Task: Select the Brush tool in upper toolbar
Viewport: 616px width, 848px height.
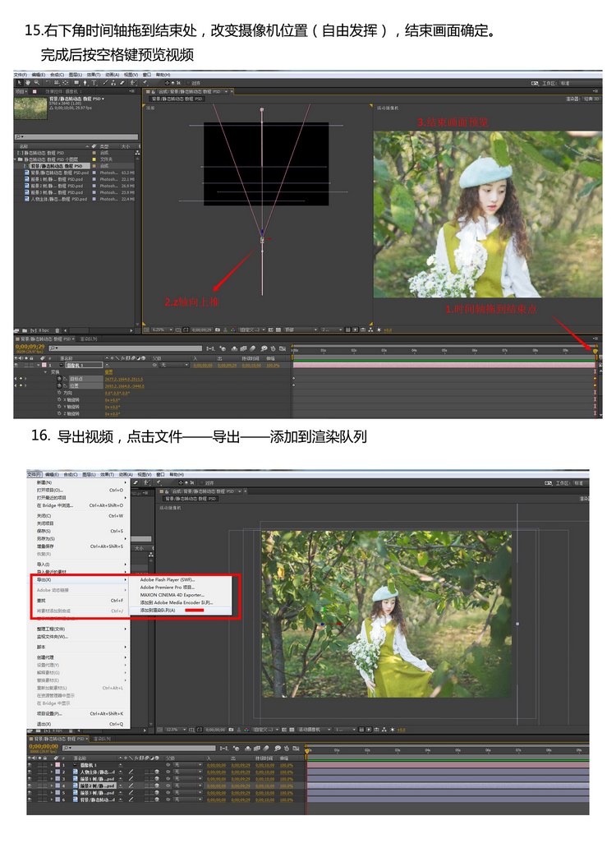Action: pos(105,83)
